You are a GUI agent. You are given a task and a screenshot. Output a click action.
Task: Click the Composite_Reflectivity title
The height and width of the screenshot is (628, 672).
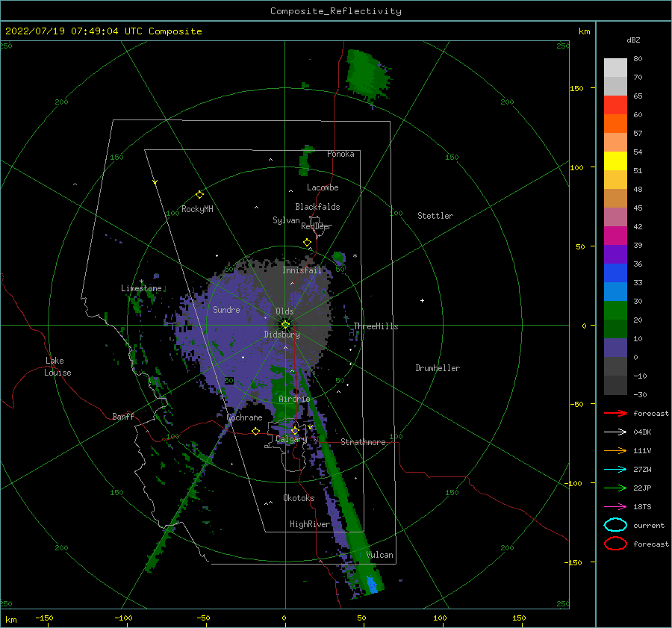click(x=335, y=11)
